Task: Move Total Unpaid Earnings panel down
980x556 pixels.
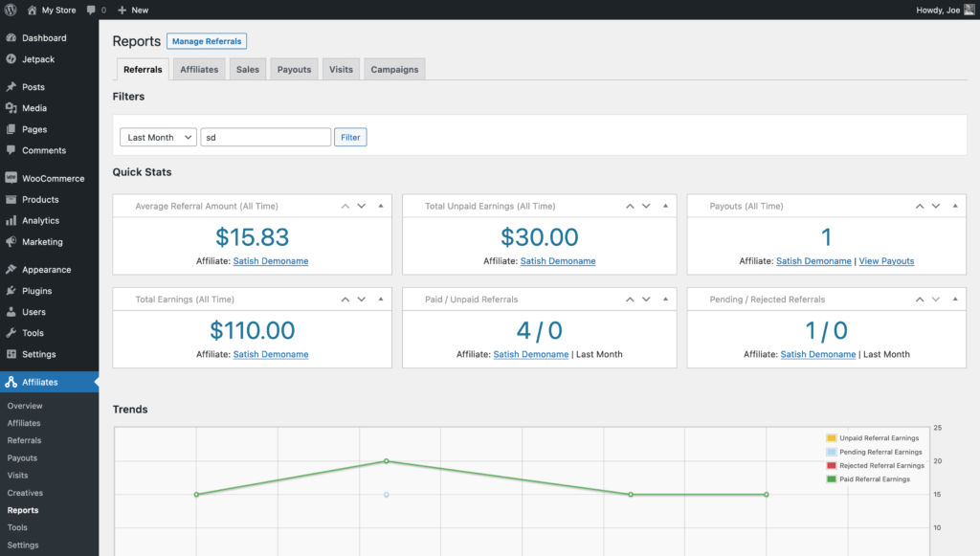Action: point(648,206)
